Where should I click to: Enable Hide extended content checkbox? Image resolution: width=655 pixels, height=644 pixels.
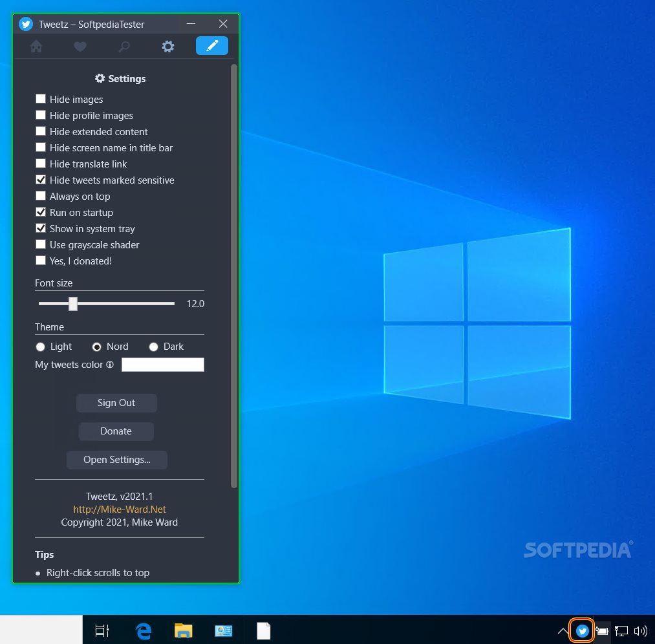point(41,131)
